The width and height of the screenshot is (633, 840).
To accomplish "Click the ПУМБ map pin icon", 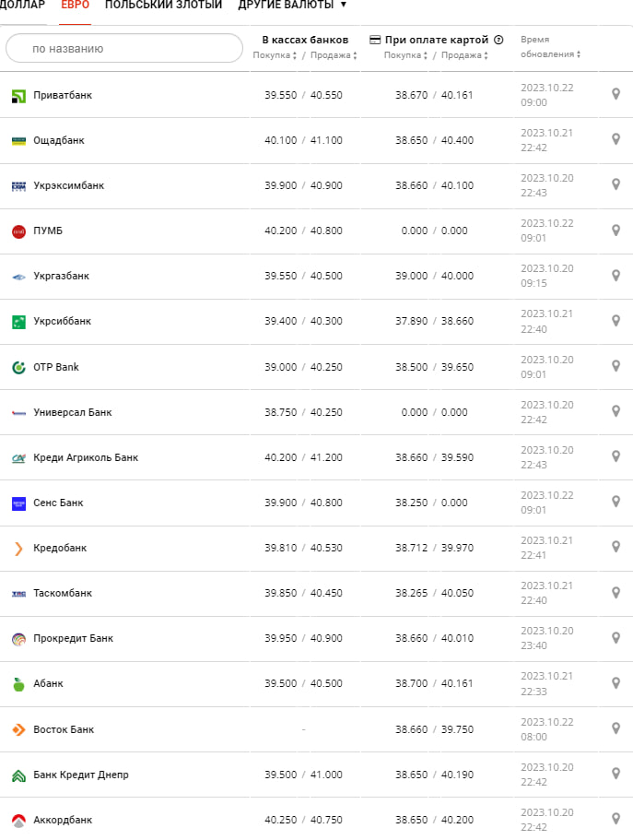I will point(615,231).
